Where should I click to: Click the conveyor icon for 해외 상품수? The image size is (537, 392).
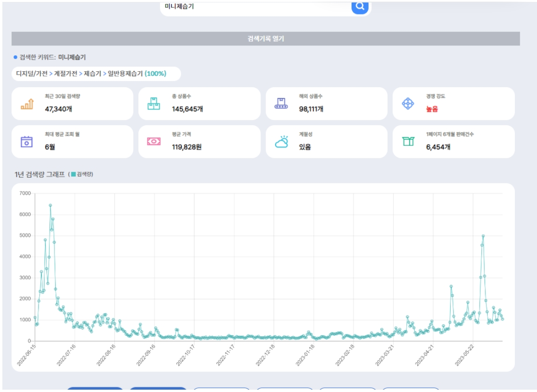[x=281, y=104]
